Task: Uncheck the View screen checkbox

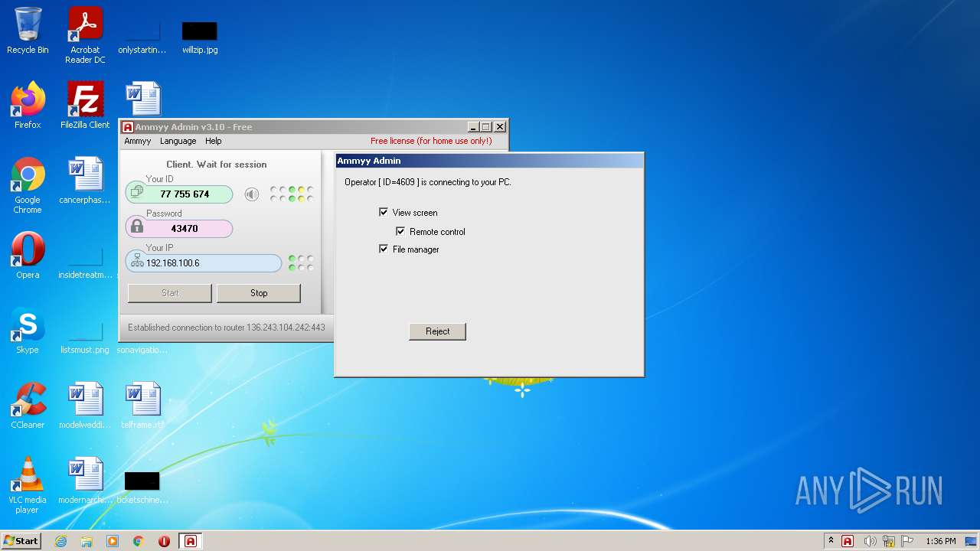Action: coord(384,212)
